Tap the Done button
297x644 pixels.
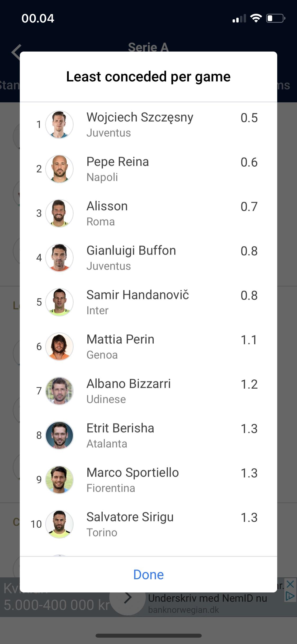click(148, 574)
